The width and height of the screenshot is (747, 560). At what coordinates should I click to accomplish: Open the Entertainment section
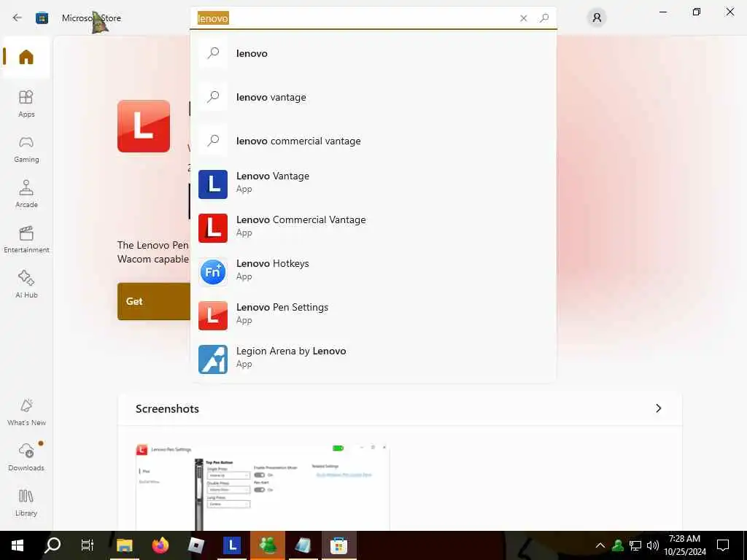pos(26,239)
